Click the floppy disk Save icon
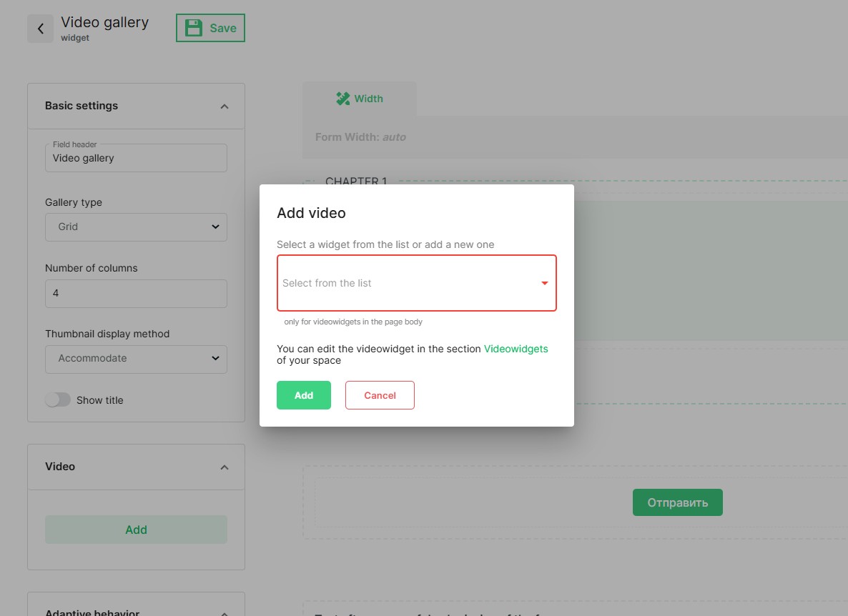 tap(193, 28)
